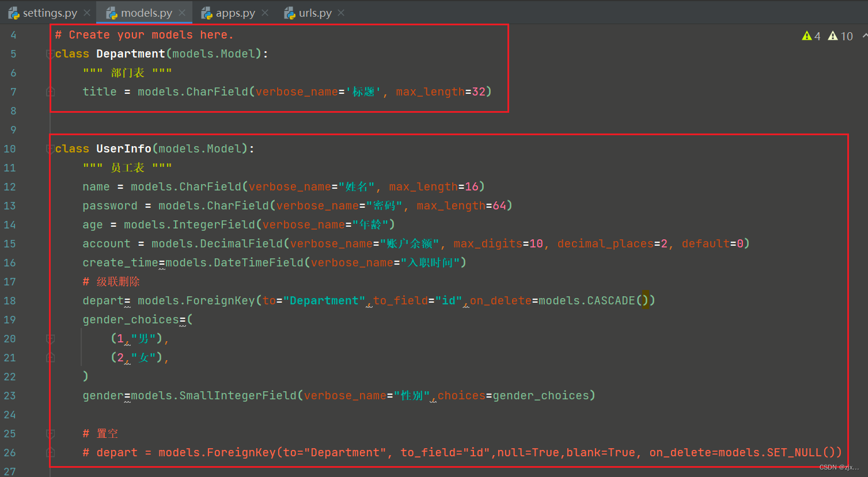Image resolution: width=868 pixels, height=477 pixels.
Task: Select the models.py editor tab
Action: tap(140, 13)
